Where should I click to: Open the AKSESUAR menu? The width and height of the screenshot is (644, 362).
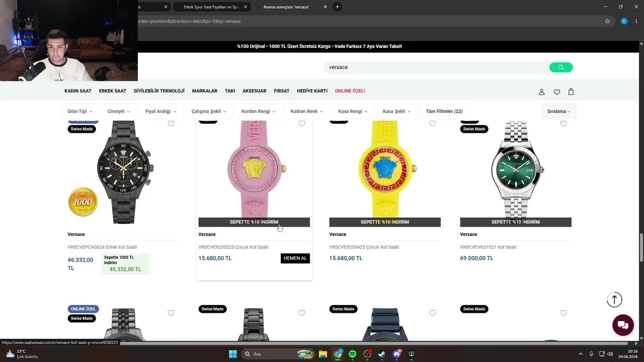click(x=255, y=91)
